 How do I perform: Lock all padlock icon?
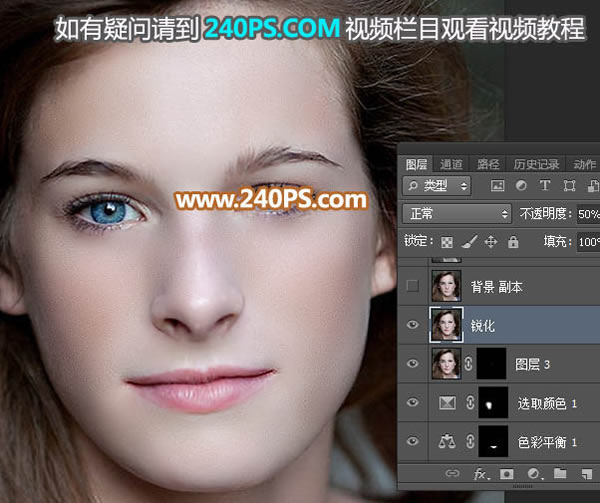[x=513, y=242]
